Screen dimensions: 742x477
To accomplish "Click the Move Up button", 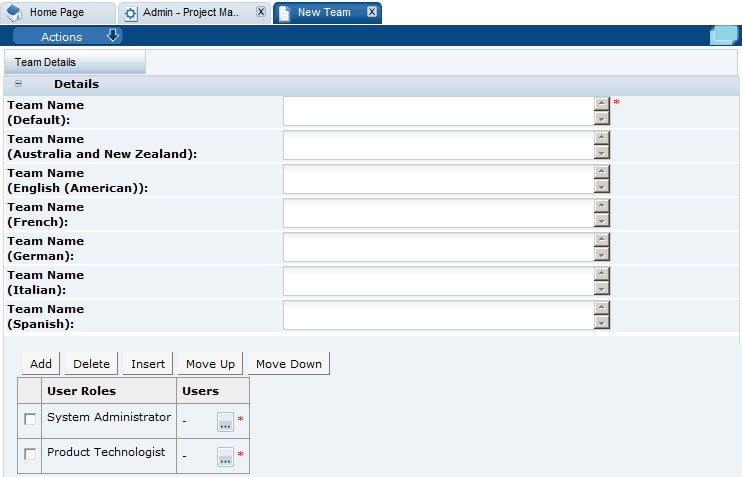I will point(210,363).
